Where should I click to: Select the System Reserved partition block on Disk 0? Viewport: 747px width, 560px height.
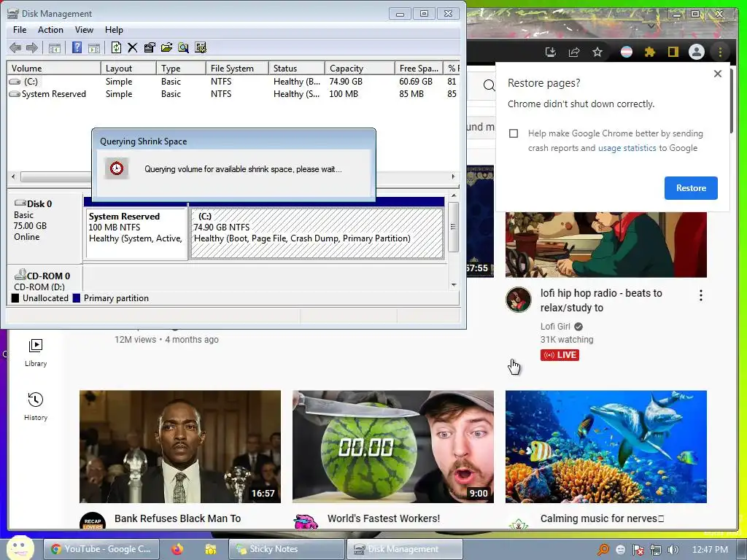tap(136, 233)
